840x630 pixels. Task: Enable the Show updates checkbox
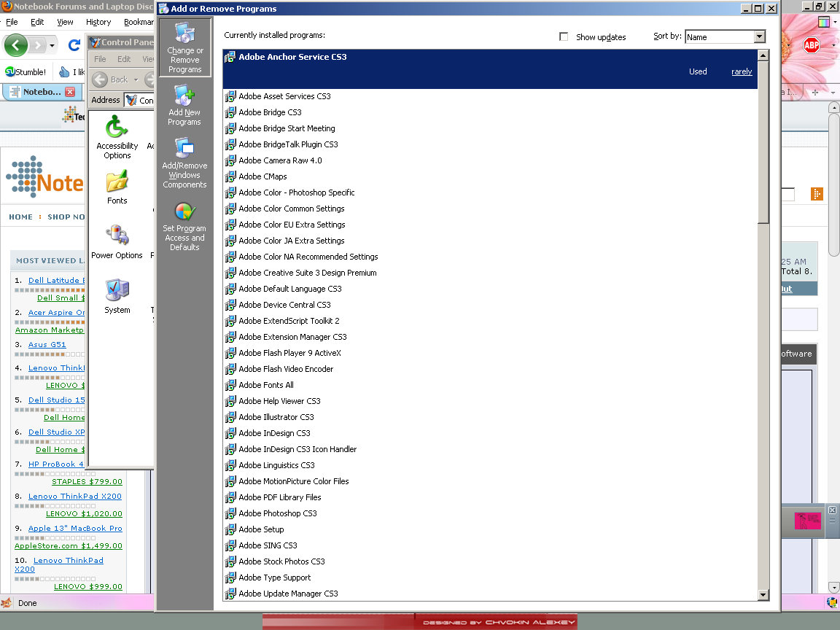click(x=564, y=36)
